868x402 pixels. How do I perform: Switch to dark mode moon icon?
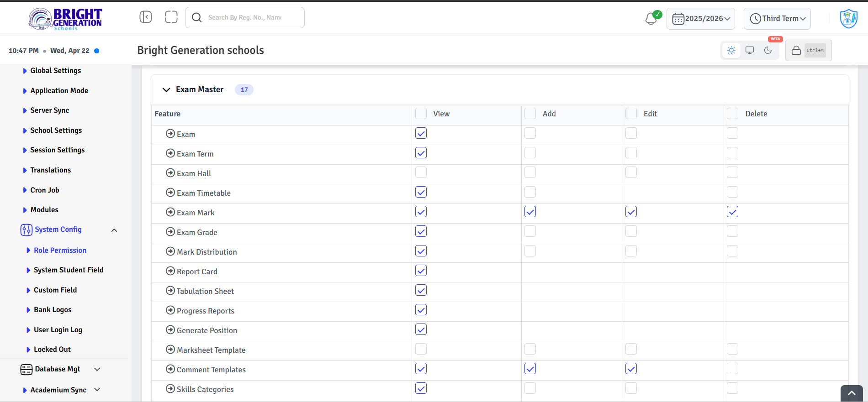pyautogui.click(x=768, y=50)
